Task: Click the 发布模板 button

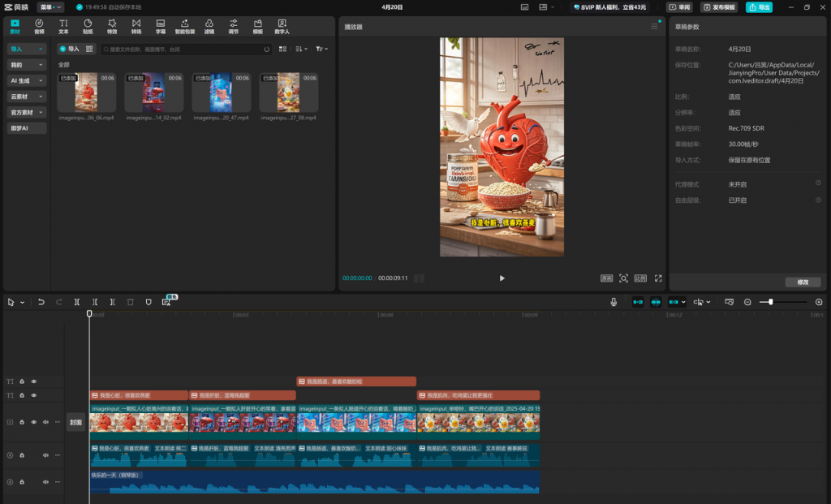Action: pyautogui.click(x=719, y=7)
